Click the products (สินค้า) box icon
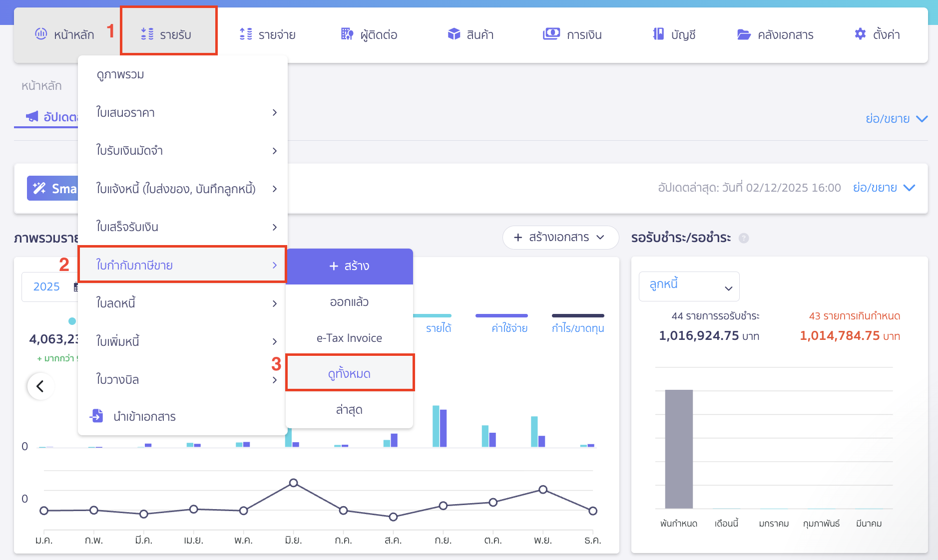 click(454, 34)
